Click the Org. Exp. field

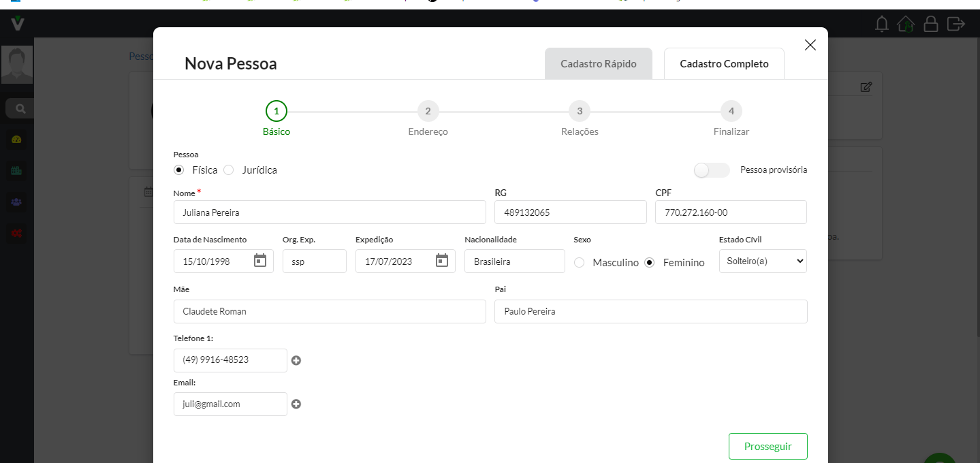pyautogui.click(x=315, y=261)
